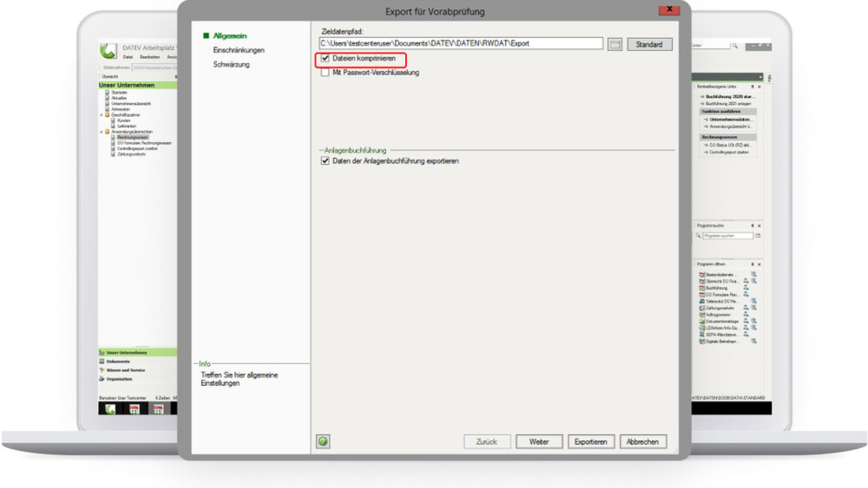The height and width of the screenshot is (488, 868).
Task: Launch Buchführung from Programm öffnen list
Action: pos(716,288)
